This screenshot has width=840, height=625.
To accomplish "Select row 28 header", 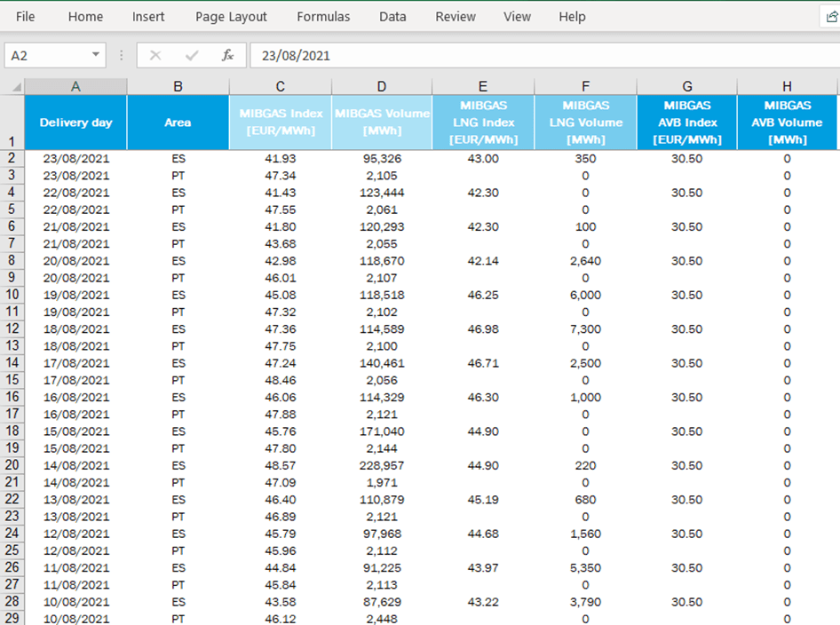I will pos(12,601).
